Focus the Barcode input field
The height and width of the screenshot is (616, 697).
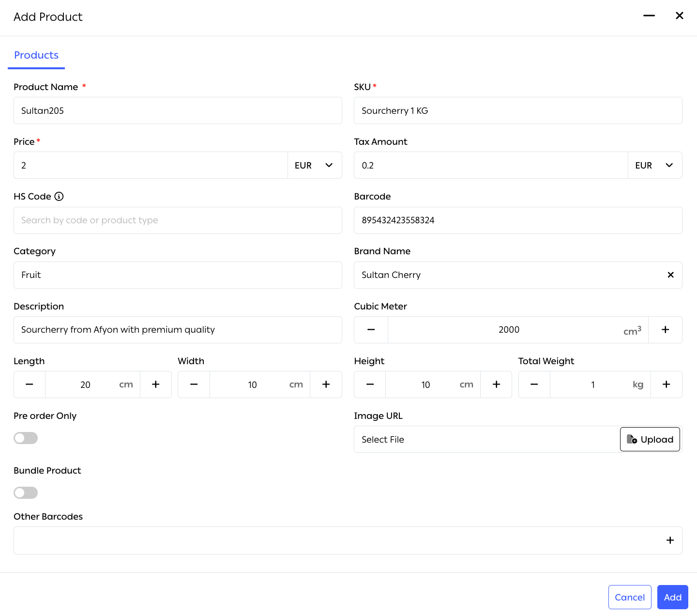click(518, 220)
